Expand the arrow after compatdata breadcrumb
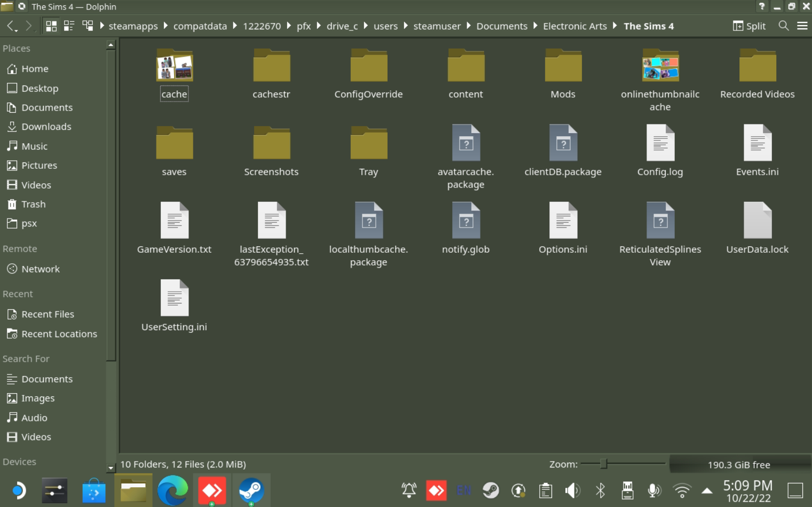This screenshot has width=812, height=507. pos(234,26)
